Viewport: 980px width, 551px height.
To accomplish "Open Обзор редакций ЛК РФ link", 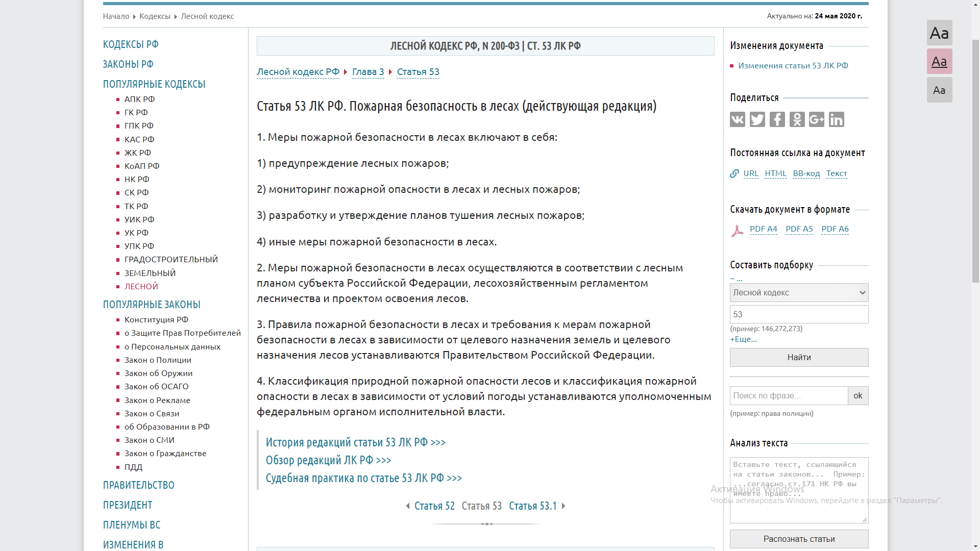I will pos(328,460).
